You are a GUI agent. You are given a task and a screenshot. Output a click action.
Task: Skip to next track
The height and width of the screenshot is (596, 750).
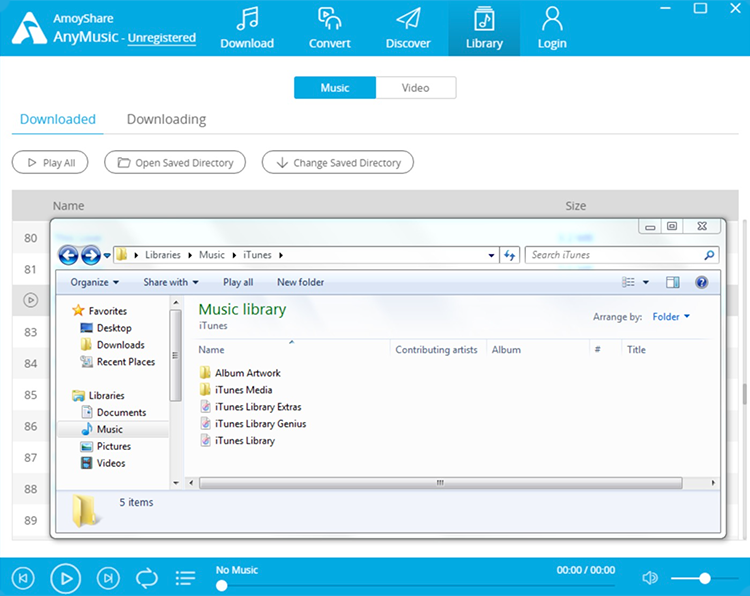point(108,578)
